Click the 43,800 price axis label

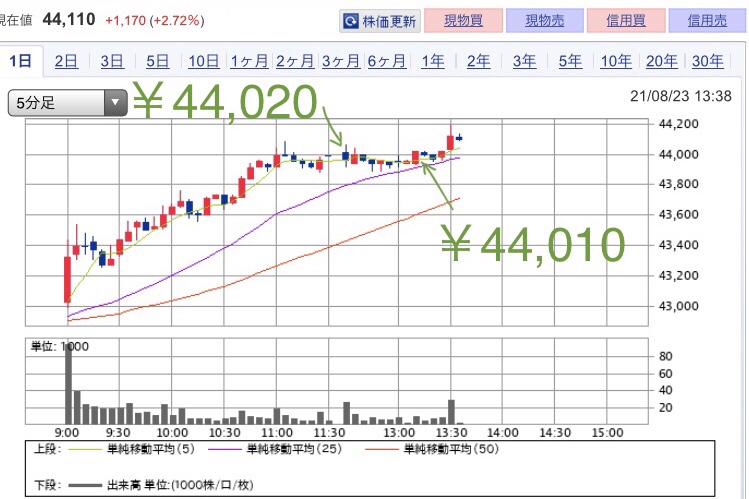678,184
